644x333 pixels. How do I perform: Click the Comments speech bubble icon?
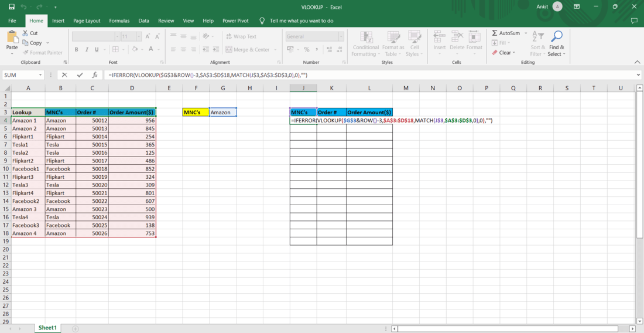(634, 21)
